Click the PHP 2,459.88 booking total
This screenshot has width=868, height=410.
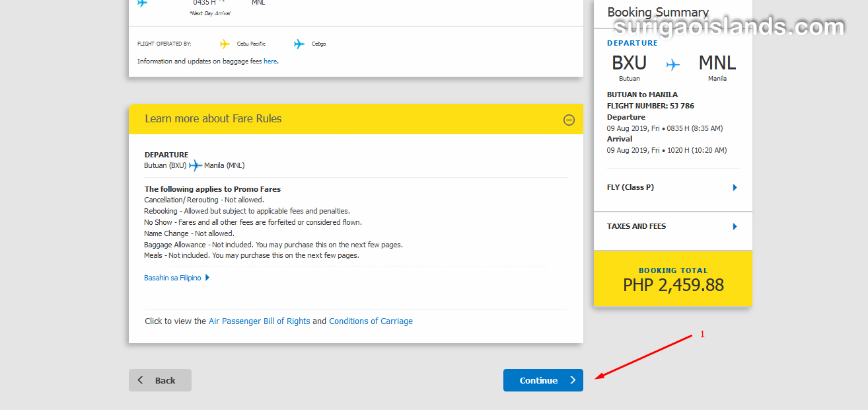tap(673, 285)
